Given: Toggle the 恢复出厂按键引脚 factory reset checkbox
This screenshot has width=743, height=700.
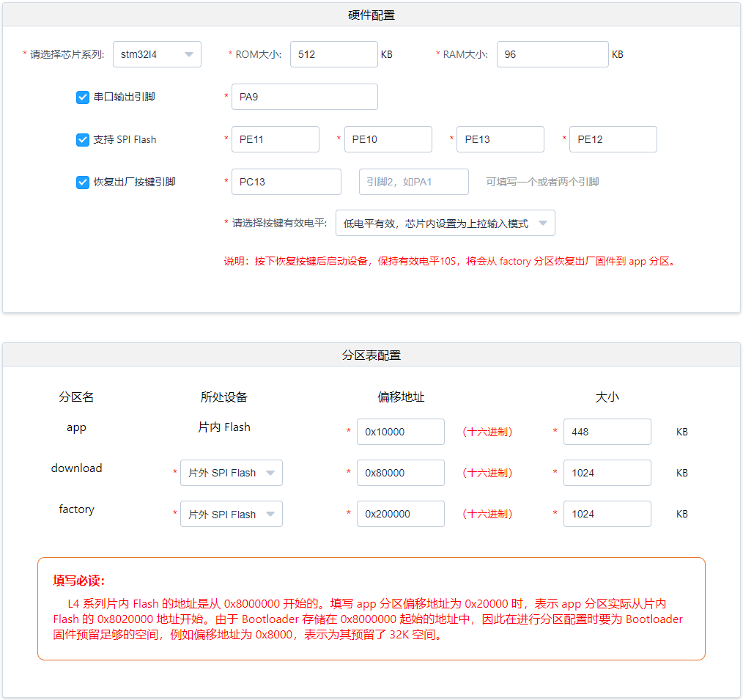Looking at the screenshot, I should [x=82, y=182].
